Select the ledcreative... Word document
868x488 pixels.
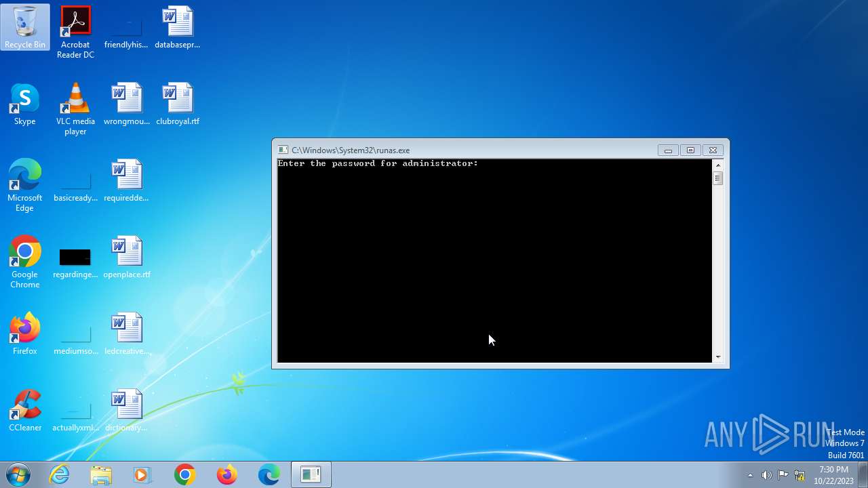pyautogui.click(x=126, y=334)
